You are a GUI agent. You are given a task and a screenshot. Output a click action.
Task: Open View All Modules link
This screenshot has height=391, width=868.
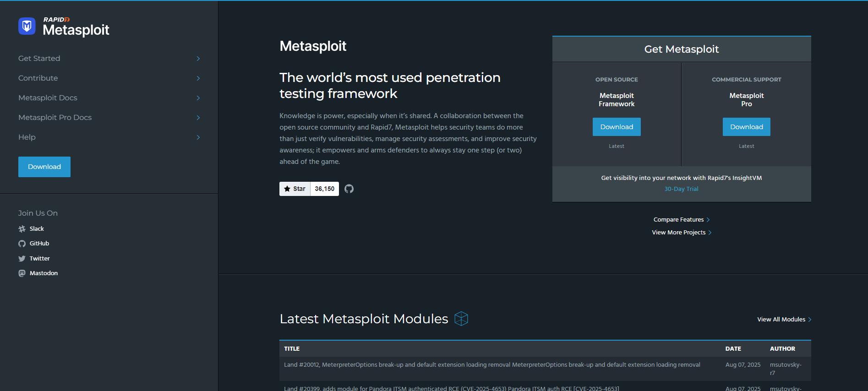784,320
